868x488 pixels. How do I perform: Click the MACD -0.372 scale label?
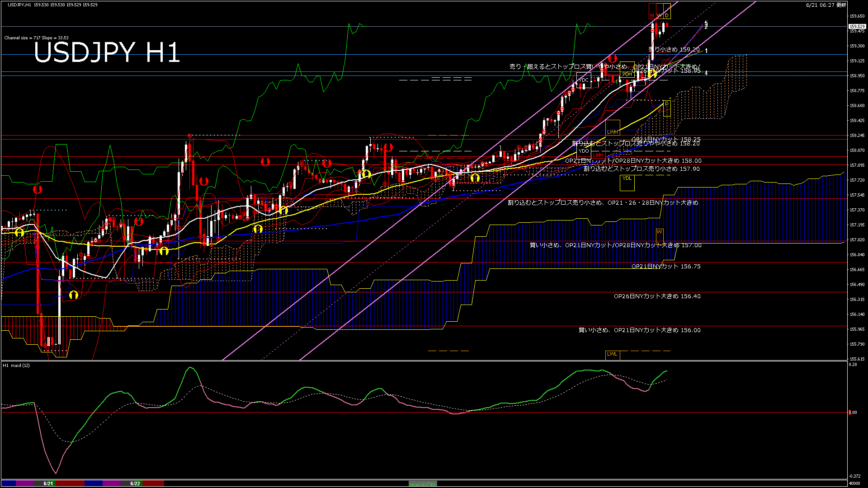[854, 476]
